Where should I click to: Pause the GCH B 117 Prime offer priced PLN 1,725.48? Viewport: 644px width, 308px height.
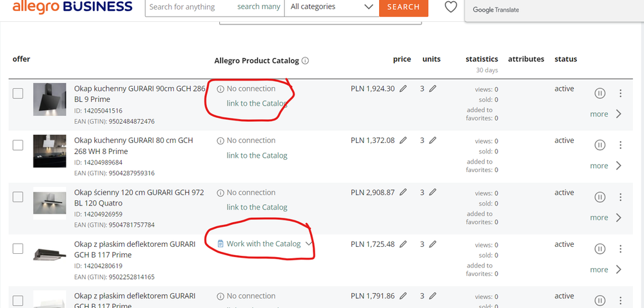coord(600,249)
